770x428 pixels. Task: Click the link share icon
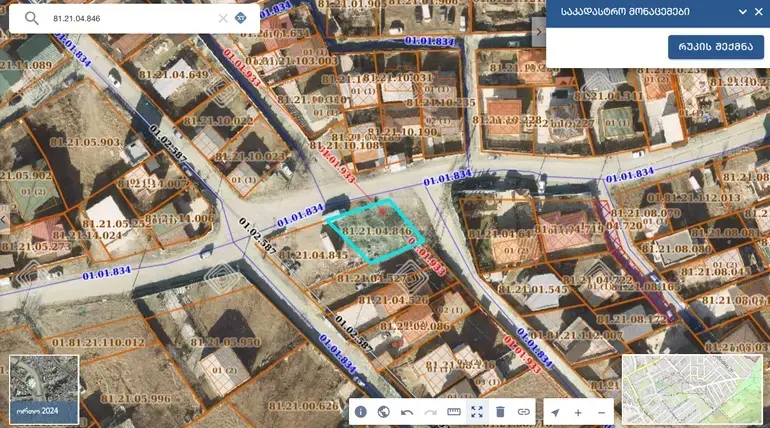pyautogui.click(x=523, y=412)
